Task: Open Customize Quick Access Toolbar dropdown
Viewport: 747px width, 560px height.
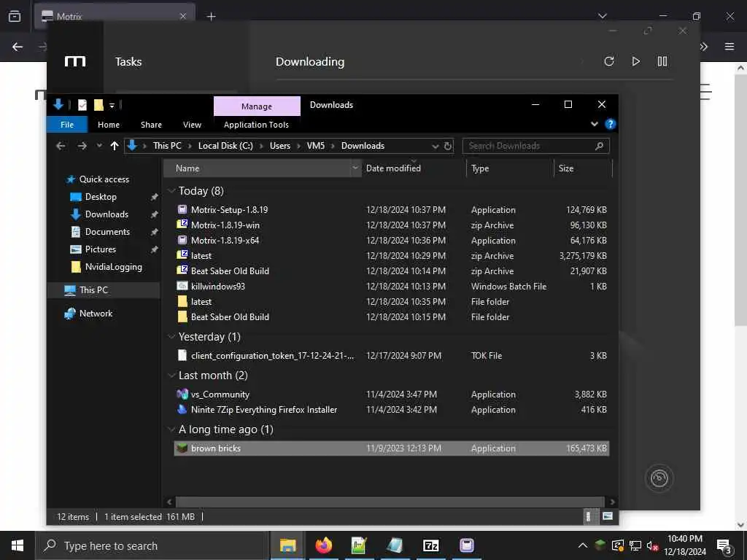Action: tap(112, 105)
